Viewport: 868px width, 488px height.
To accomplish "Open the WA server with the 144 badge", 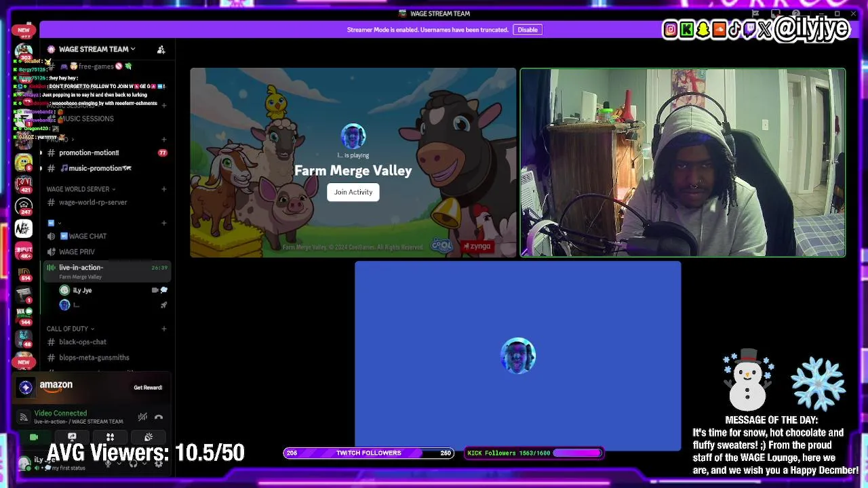I will pos(24,316).
